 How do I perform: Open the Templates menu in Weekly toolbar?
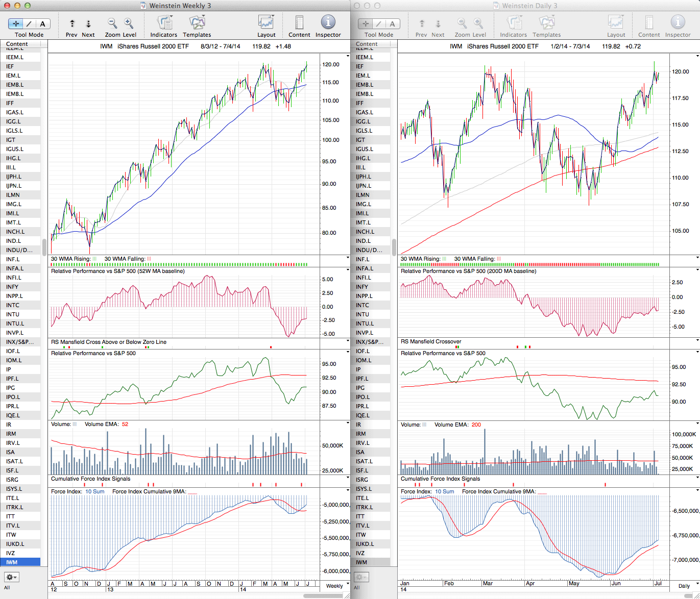point(197,23)
